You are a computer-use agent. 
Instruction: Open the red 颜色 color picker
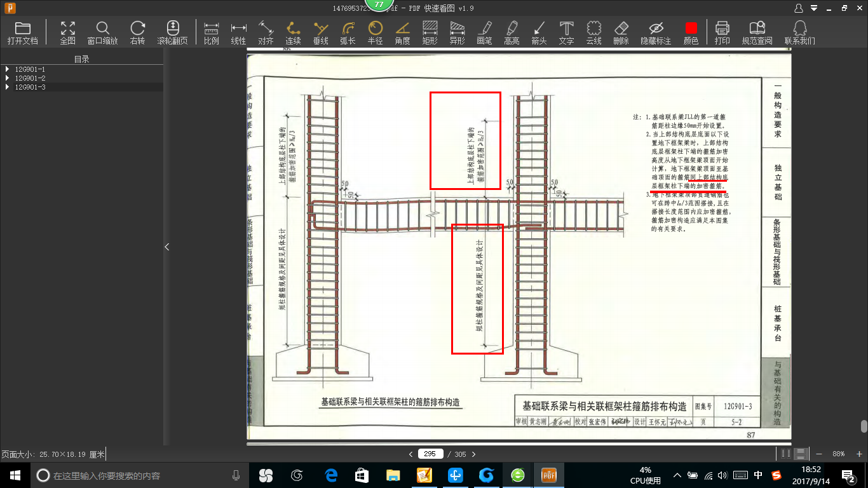click(691, 32)
